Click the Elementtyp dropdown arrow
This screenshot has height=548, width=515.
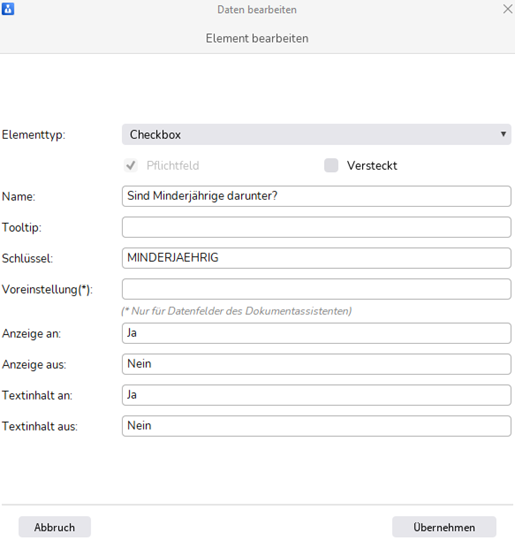click(x=503, y=134)
